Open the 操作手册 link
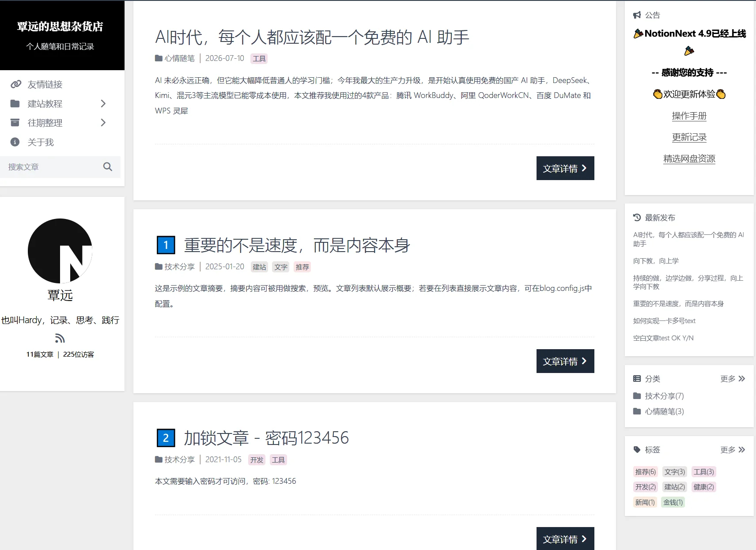This screenshot has height=550, width=756. [x=689, y=116]
